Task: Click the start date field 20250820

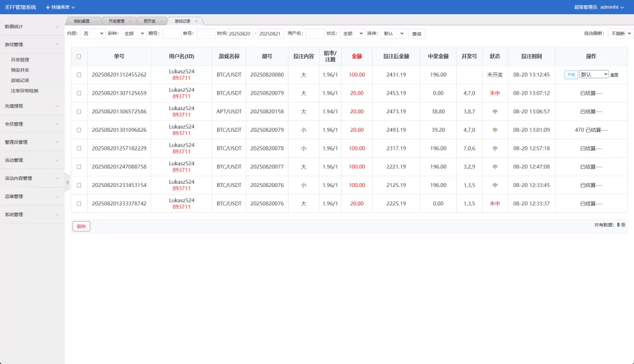Action: coord(241,33)
